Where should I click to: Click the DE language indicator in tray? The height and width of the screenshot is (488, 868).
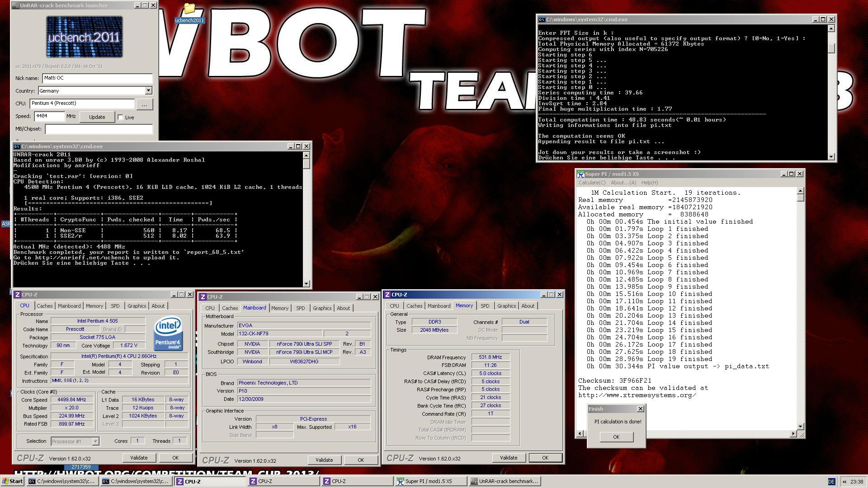tap(831, 482)
